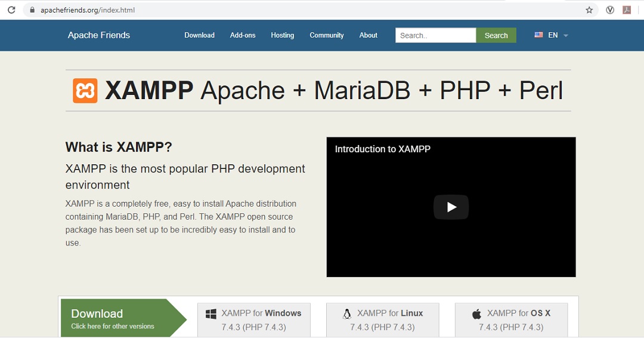Bookmark this page with the star icon
The height and width of the screenshot is (338, 644).
pos(589,10)
